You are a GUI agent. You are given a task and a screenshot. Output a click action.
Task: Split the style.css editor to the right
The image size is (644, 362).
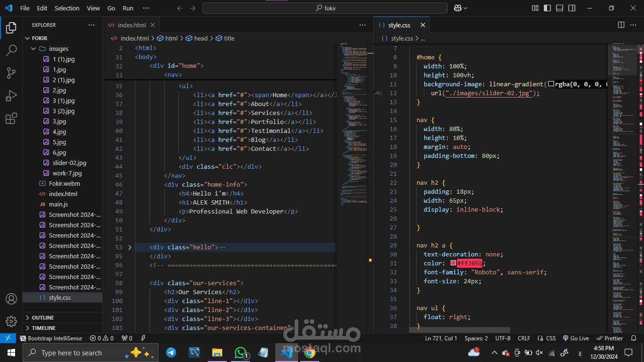point(621,25)
